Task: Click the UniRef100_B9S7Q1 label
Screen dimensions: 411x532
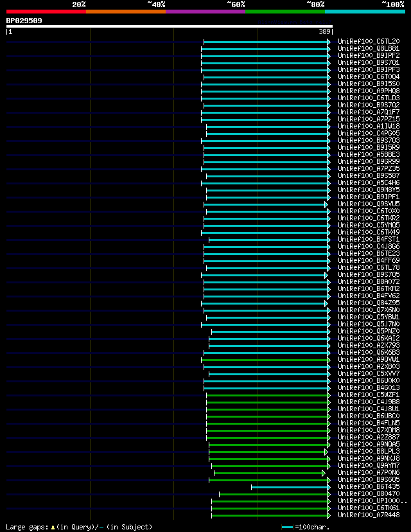Action: coord(369,62)
